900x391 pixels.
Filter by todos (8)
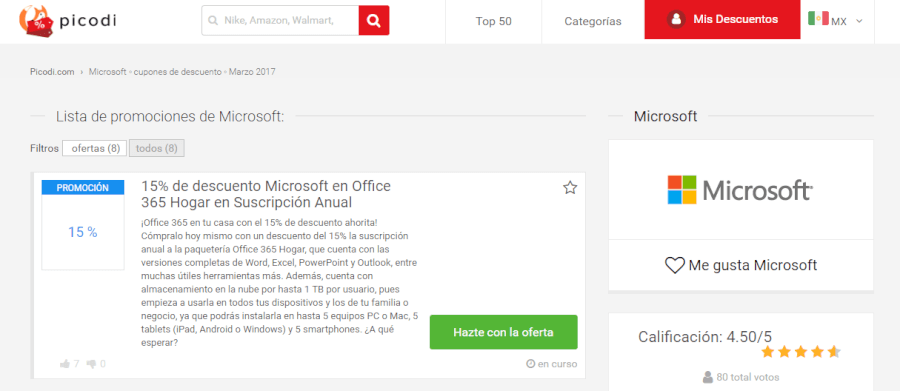(157, 148)
